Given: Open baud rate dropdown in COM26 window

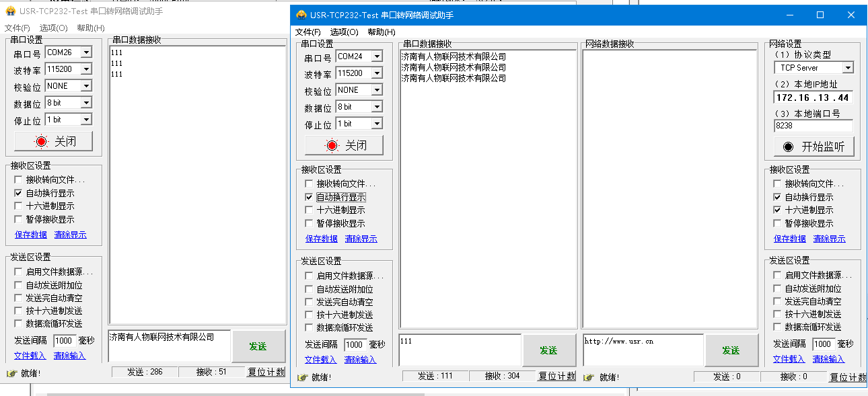Looking at the screenshot, I should (85, 69).
